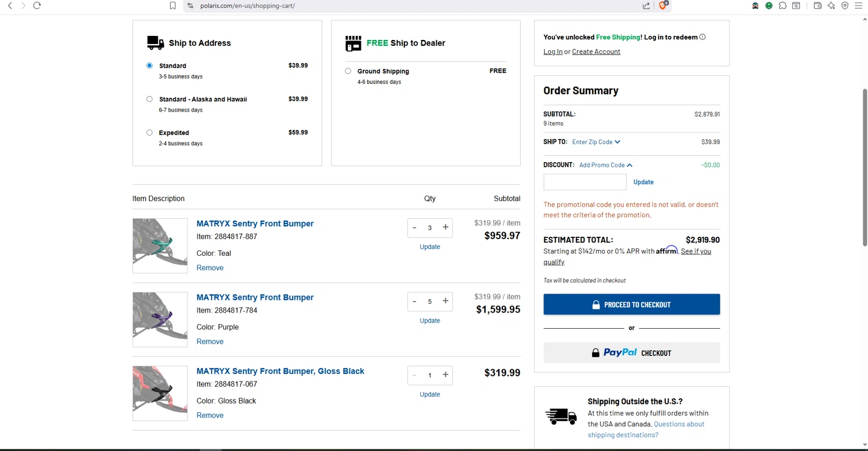The width and height of the screenshot is (868, 451).
Task: Select Expedited shipping option
Action: tap(149, 133)
